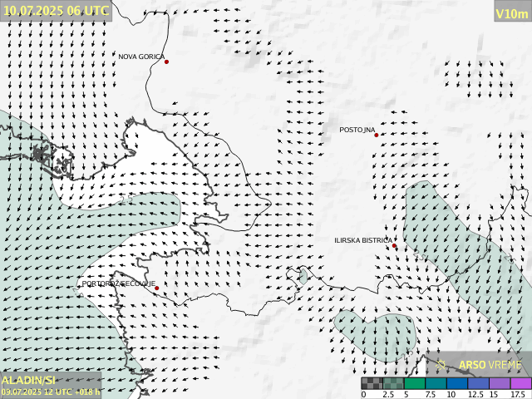Image resolution: width=532 pixels, height=399 pixels.
Task: Click the legend value 10
Action: [x=451, y=394]
